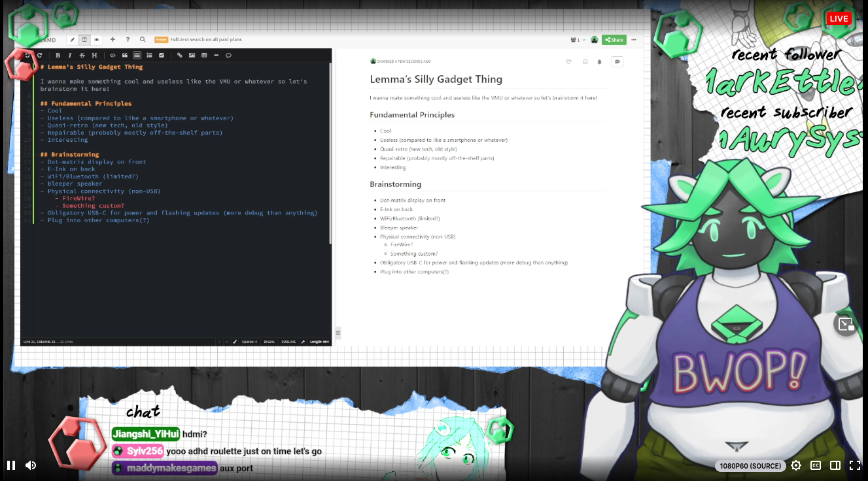Click the SUBLIME keymap selector in status bar
This screenshot has width=868, height=481.
click(288, 342)
